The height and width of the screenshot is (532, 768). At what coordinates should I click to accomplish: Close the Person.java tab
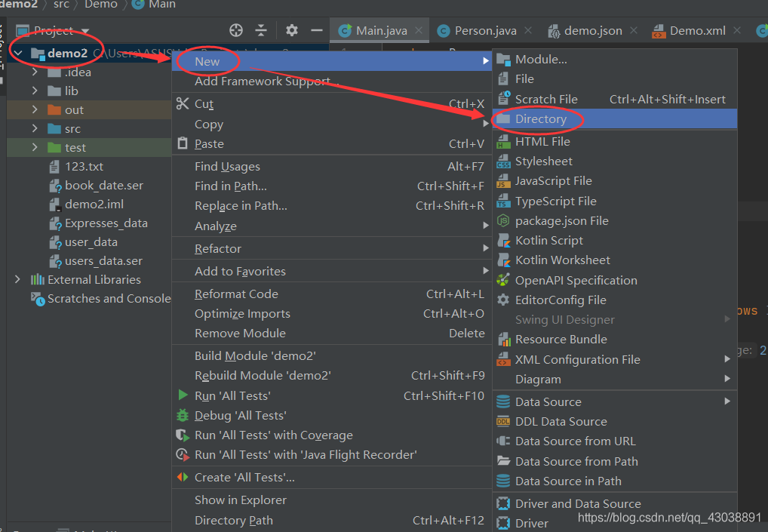[528, 30]
